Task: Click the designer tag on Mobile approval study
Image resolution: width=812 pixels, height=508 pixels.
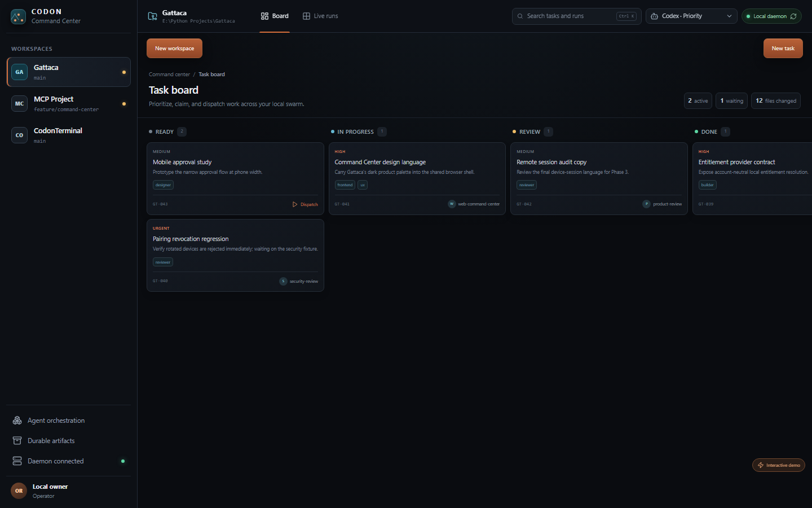Action: pos(163,185)
